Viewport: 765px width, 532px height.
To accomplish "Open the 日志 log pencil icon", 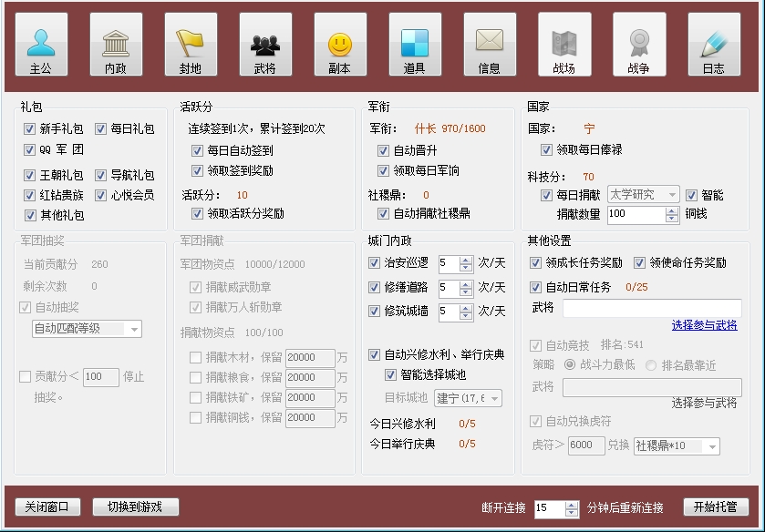I will pyautogui.click(x=714, y=45).
